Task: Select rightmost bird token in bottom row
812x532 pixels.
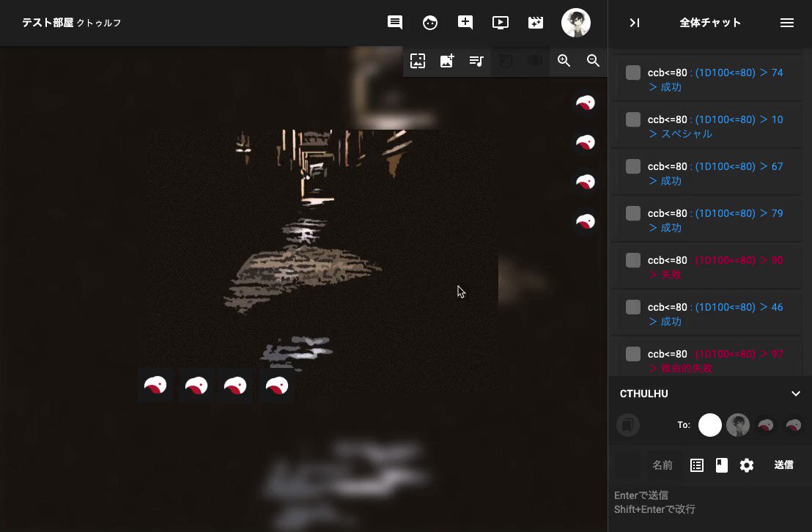Action: [276, 385]
